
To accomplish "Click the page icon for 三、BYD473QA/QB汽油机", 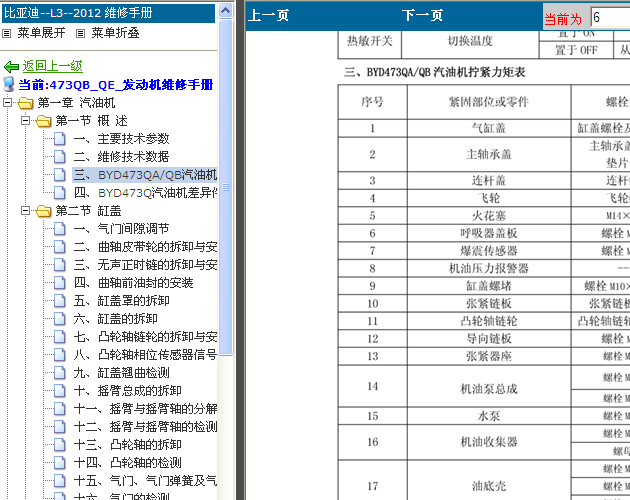I will click(x=60, y=175).
